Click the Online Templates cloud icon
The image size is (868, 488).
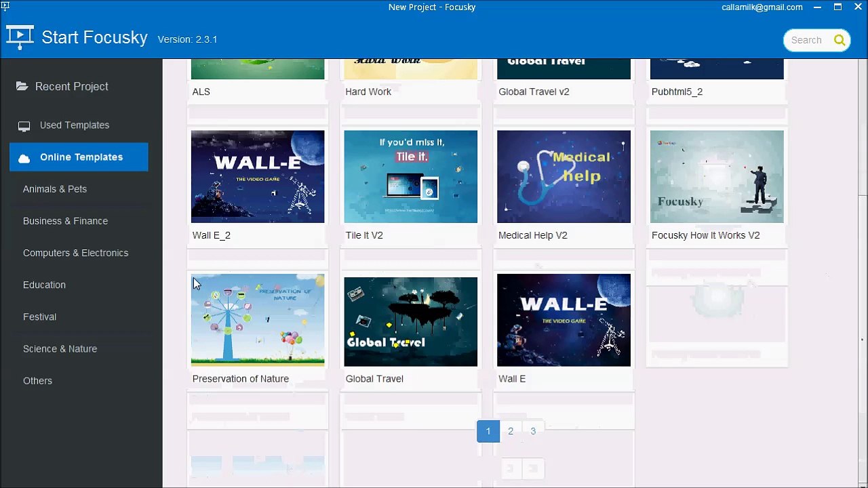click(24, 157)
